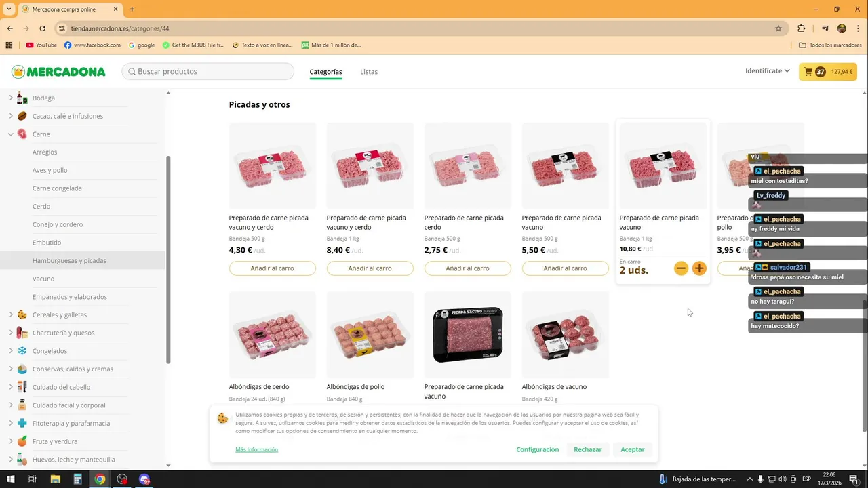
Task: Click the Mercadona logo
Action: (x=58, y=72)
